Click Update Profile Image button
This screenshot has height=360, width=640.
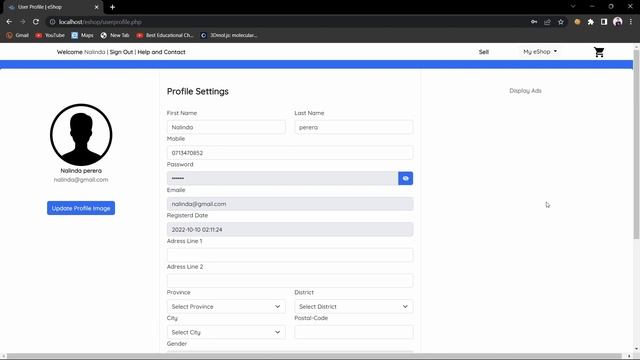(x=81, y=208)
